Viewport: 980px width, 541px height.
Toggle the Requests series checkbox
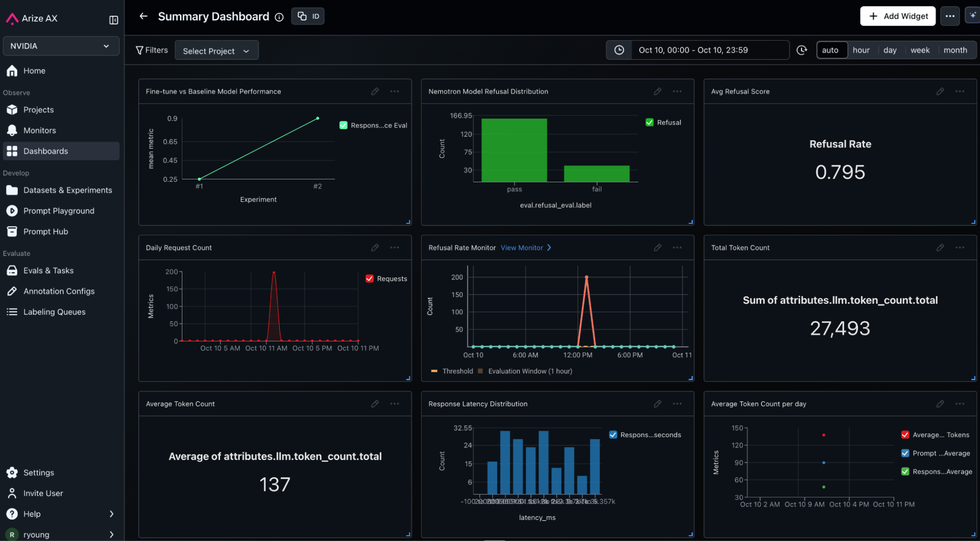point(370,279)
